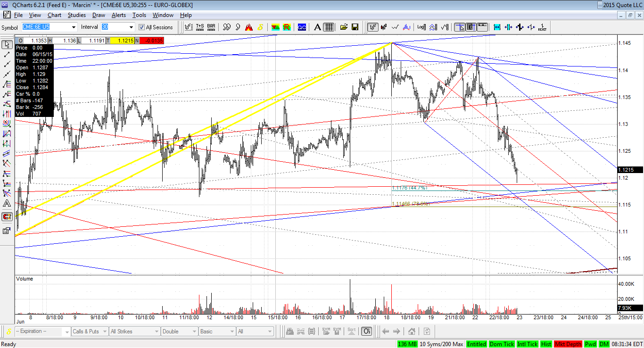Click the yellow 1.1215 last price field
The image size is (644, 348).
pyautogui.click(x=122, y=41)
